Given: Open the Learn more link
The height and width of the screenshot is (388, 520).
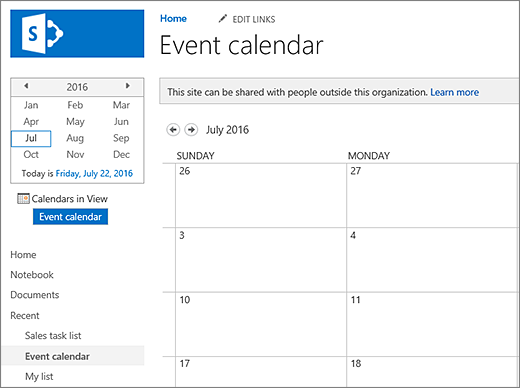Looking at the screenshot, I should click(x=454, y=92).
